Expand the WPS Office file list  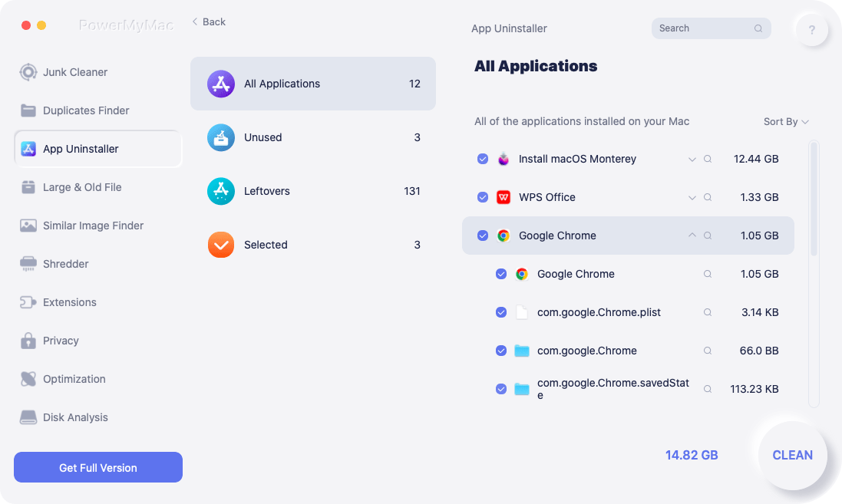pos(692,198)
